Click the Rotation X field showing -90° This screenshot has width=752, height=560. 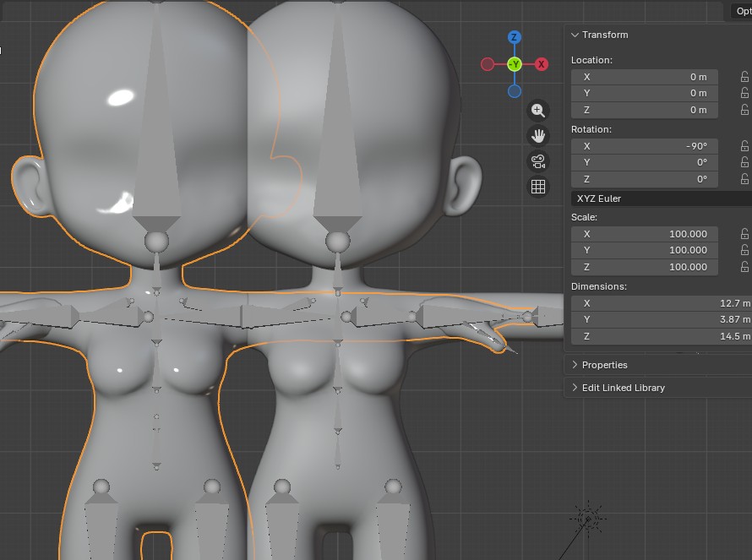[x=645, y=146]
